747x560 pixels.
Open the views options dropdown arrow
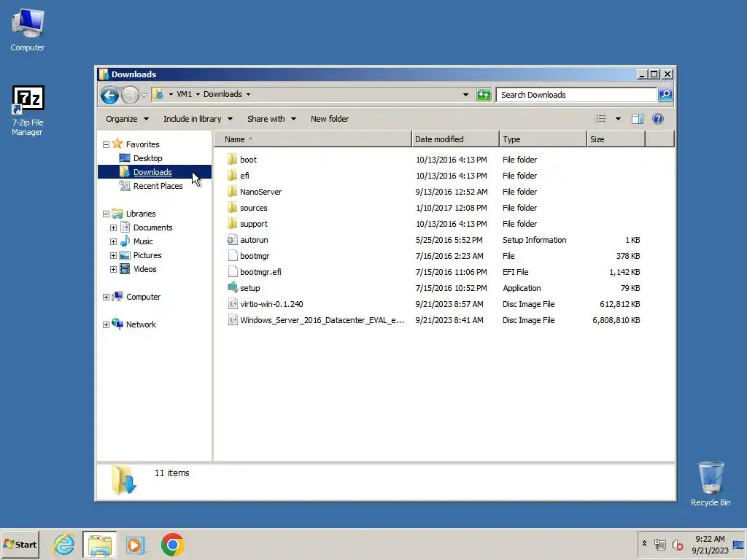coord(618,119)
